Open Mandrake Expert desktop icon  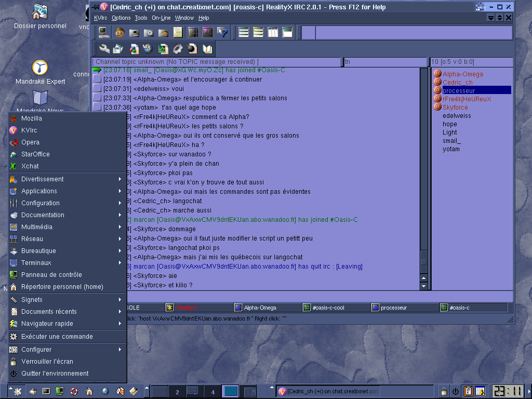click(x=40, y=72)
